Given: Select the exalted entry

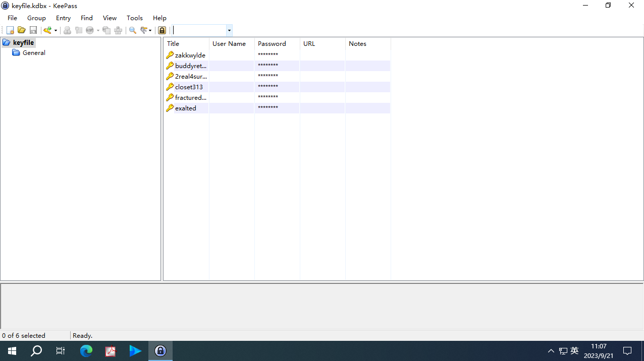Looking at the screenshot, I should click(x=185, y=108).
